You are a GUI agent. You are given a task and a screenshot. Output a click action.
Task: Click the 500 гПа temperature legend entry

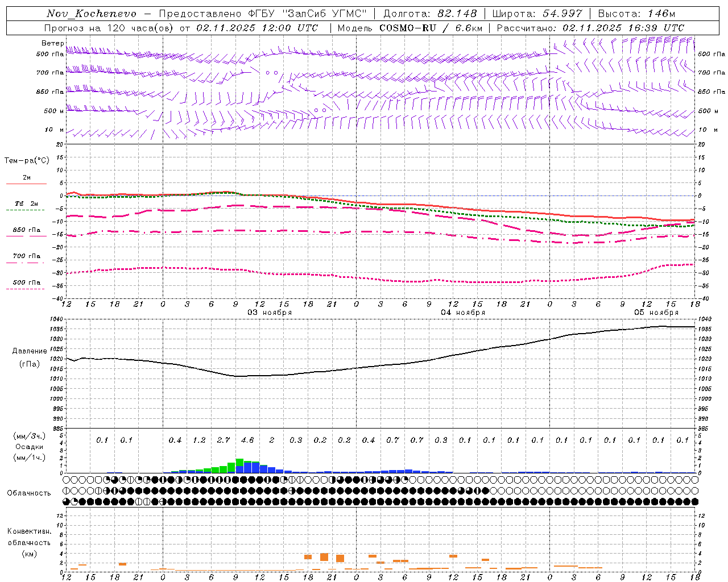pos(27,282)
